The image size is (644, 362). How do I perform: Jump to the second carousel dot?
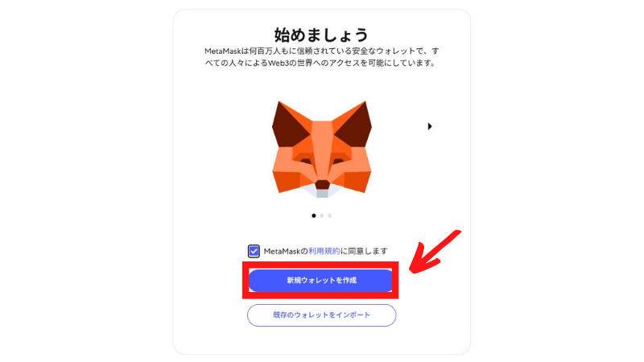point(321,216)
